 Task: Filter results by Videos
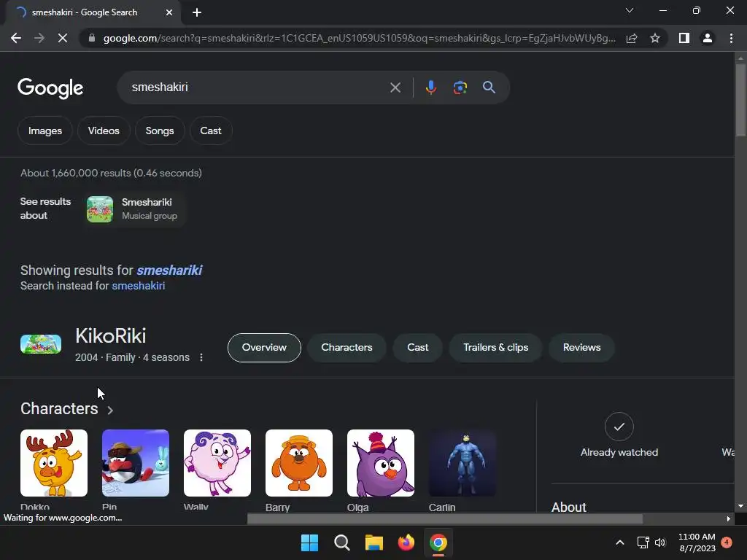(x=104, y=131)
